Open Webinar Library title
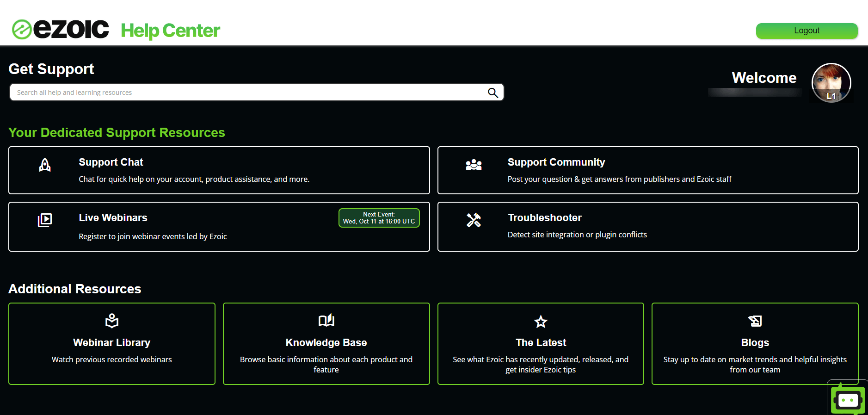The height and width of the screenshot is (415, 868). (x=112, y=343)
